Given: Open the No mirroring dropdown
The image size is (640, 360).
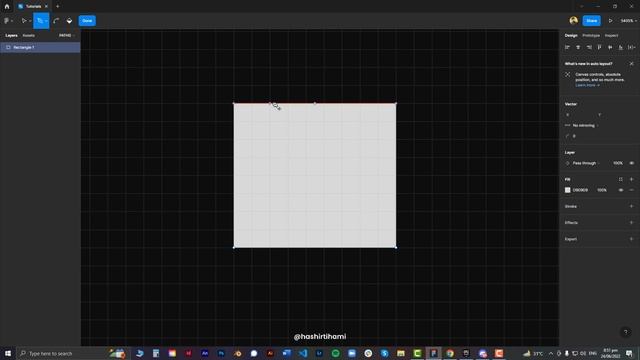Looking at the screenshot, I should pyautogui.click(x=582, y=125).
